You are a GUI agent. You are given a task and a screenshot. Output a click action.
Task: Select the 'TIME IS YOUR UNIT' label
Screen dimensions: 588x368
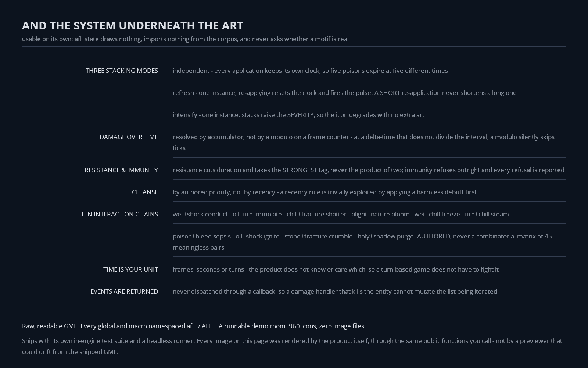click(x=130, y=269)
